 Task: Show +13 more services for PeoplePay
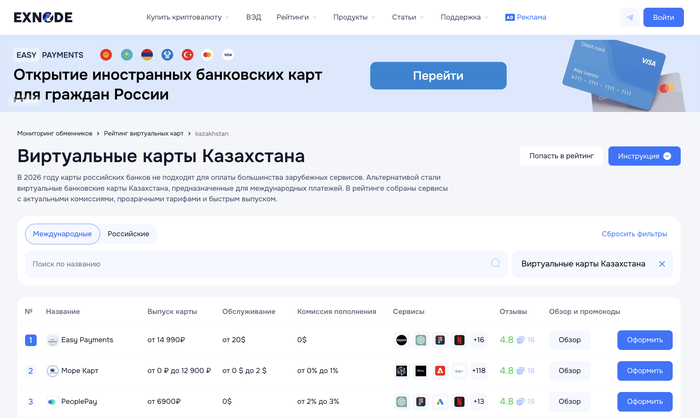[x=479, y=401]
